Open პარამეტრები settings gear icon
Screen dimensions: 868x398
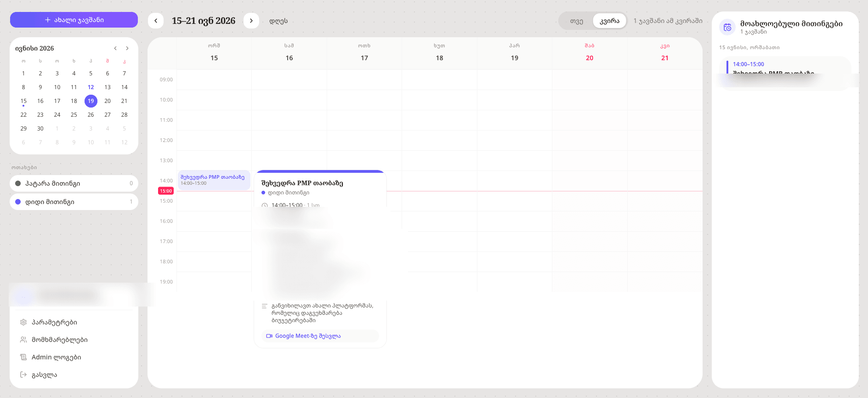click(23, 322)
